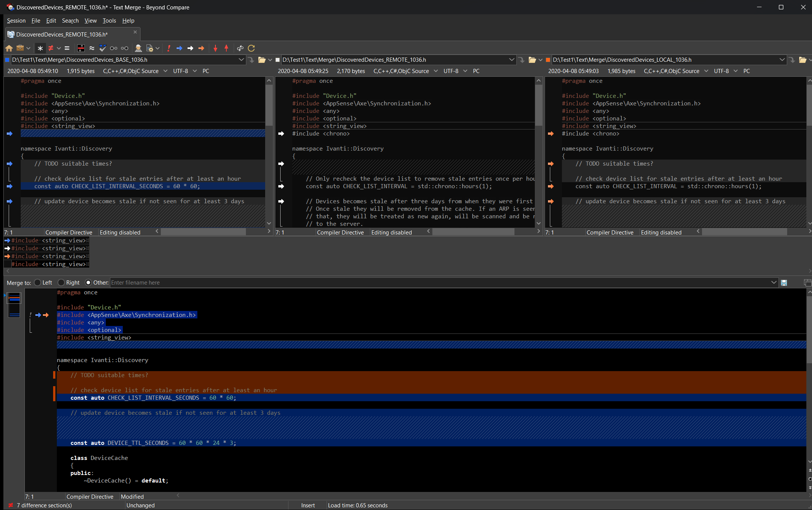Click the Reload circular arrow icon

251,48
